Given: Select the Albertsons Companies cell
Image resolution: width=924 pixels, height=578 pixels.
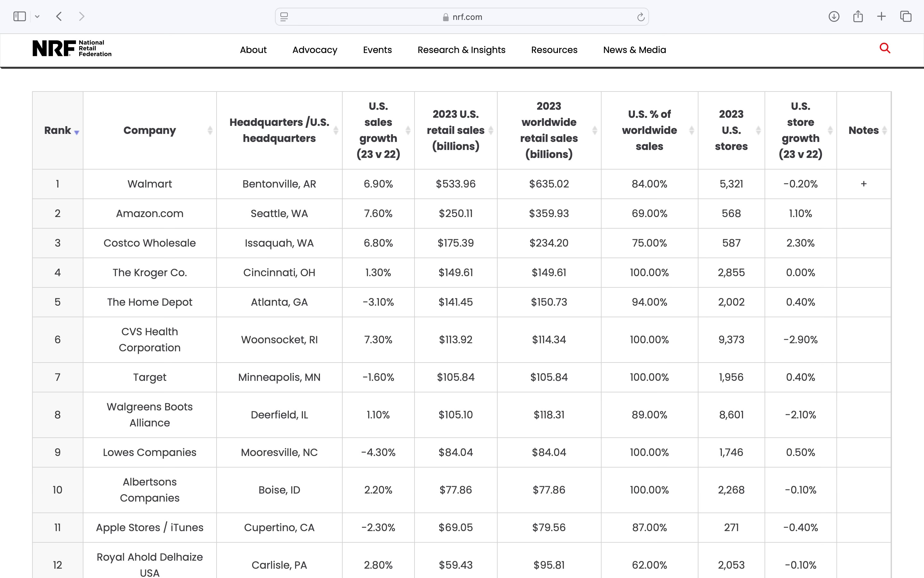Looking at the screenshot, I should coord(150,490).
